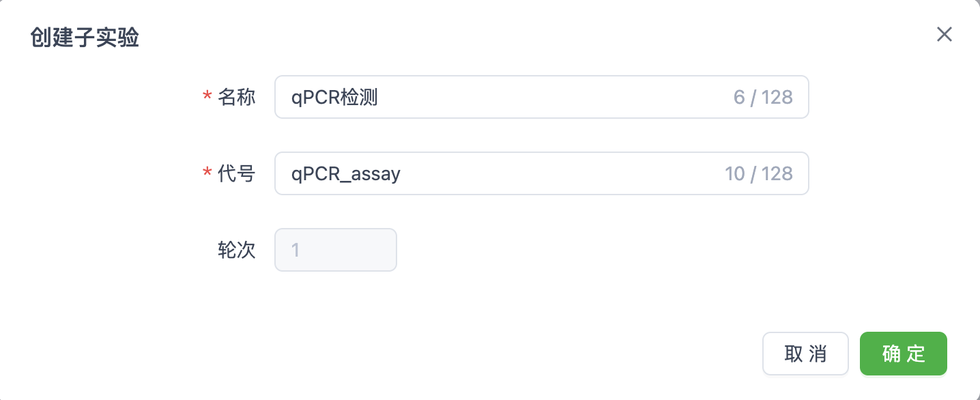
Task: Place cursor in the qPCR检测 text
Action: click(x=334, y=97)
